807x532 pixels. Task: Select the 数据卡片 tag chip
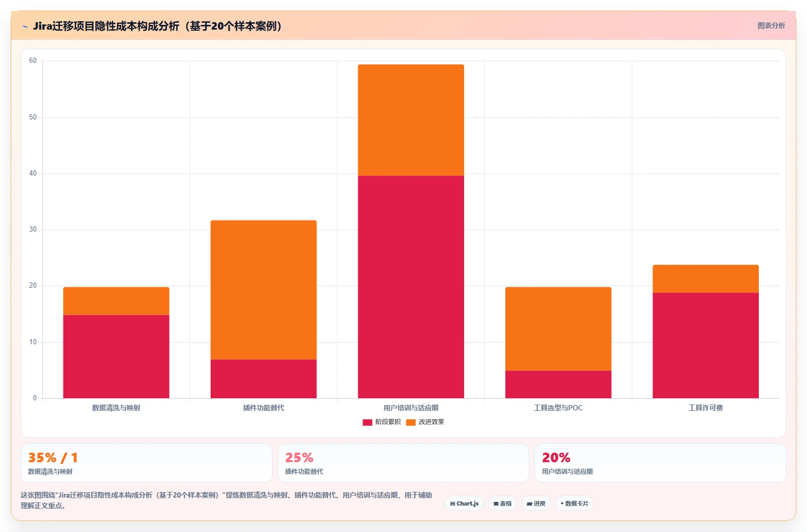pos(574,503)
